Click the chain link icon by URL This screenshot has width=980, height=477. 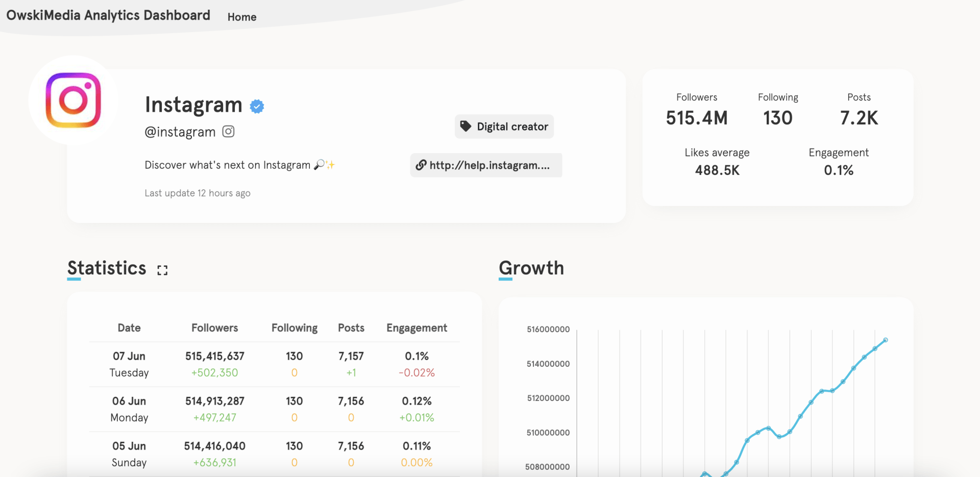pos(421,165)
